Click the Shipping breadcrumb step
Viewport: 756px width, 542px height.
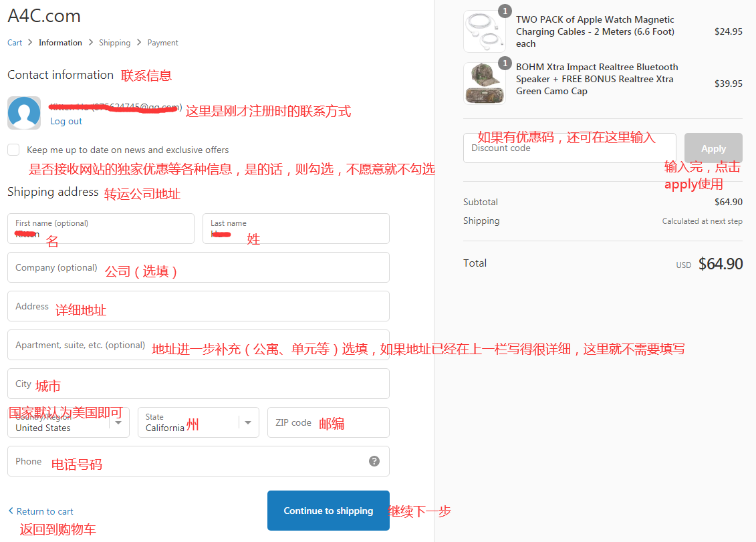(114, 42)
